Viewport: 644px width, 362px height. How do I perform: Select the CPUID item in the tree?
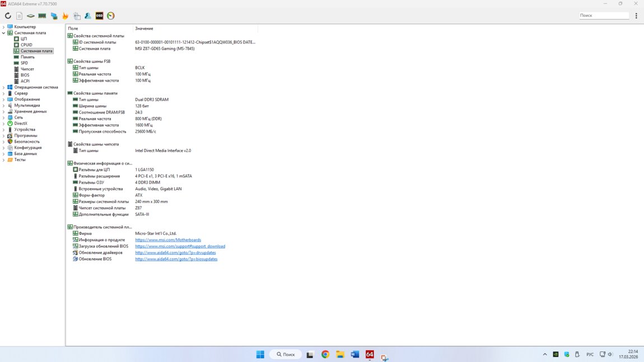point(26,45)
